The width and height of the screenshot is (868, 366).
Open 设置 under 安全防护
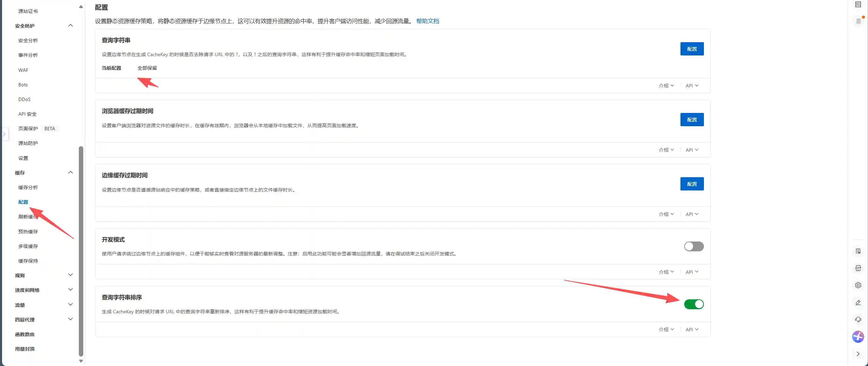tap(23, 158)
